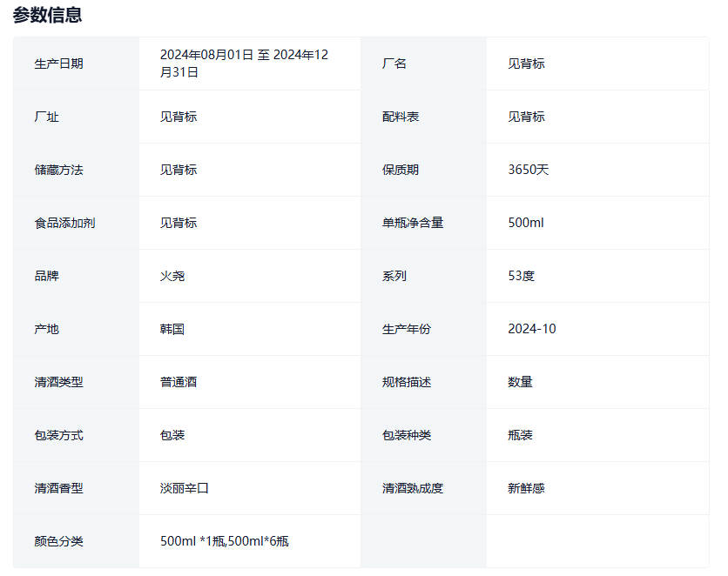Click the 2024-10 production year value
Viewport: 728px width, 576px height.
tap(531, 329)
